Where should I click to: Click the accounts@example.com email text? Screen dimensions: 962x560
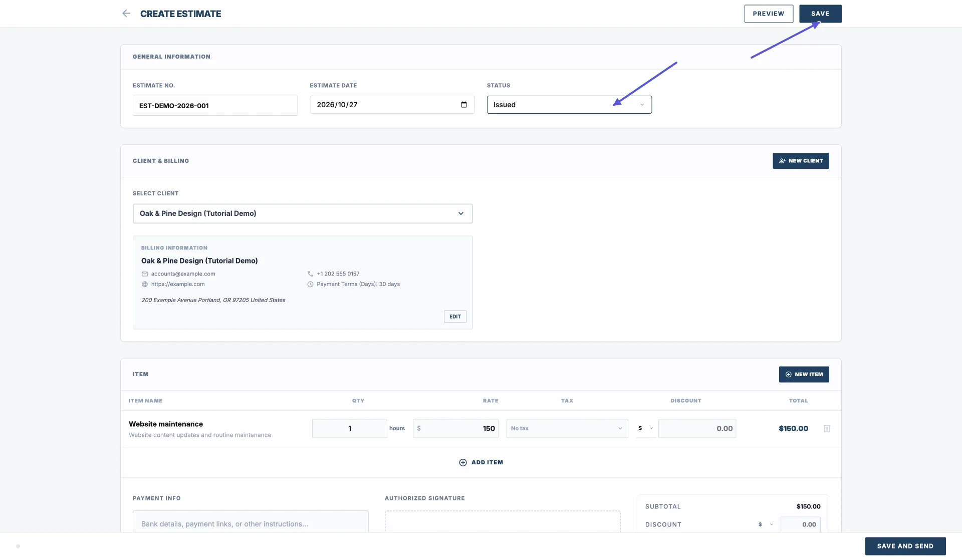point(183,274)
